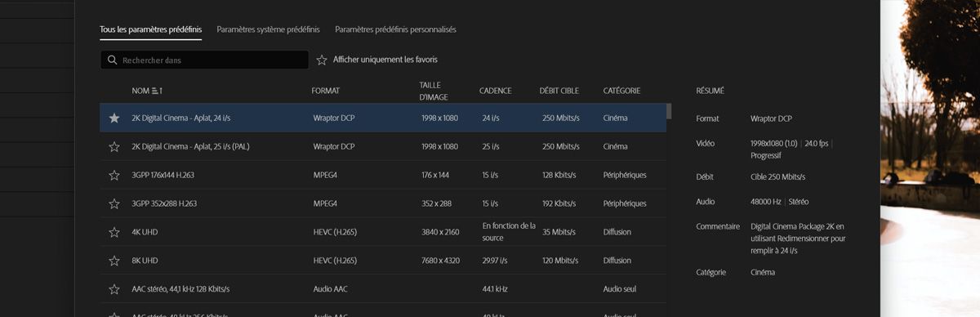Select the 8K UHD preset name

coord(145,261)
